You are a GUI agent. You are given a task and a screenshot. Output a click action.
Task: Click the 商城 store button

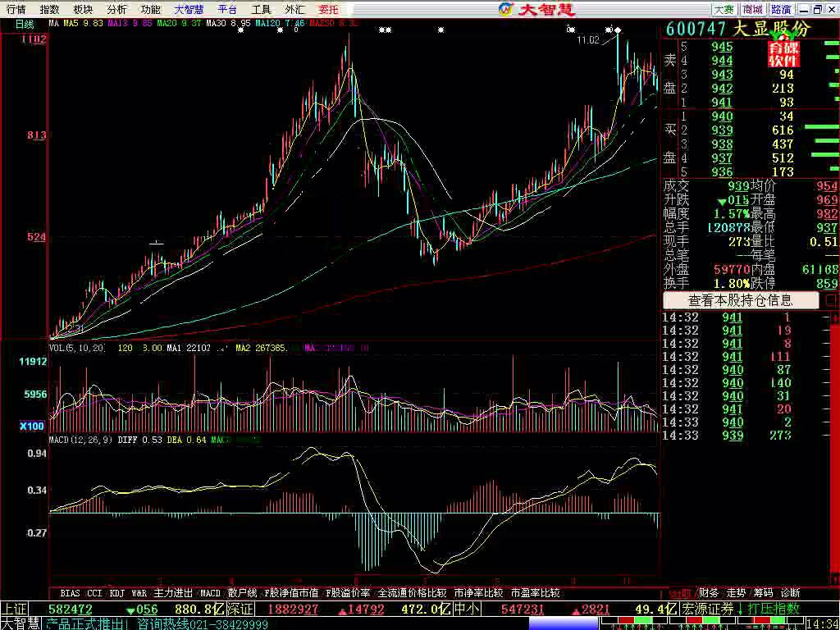point(753,10)
